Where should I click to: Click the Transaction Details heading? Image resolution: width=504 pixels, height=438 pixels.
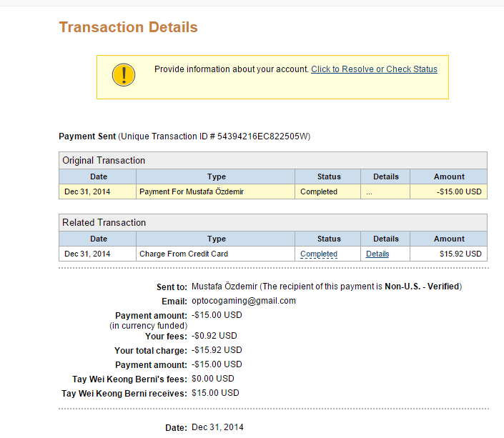[128, 27]
